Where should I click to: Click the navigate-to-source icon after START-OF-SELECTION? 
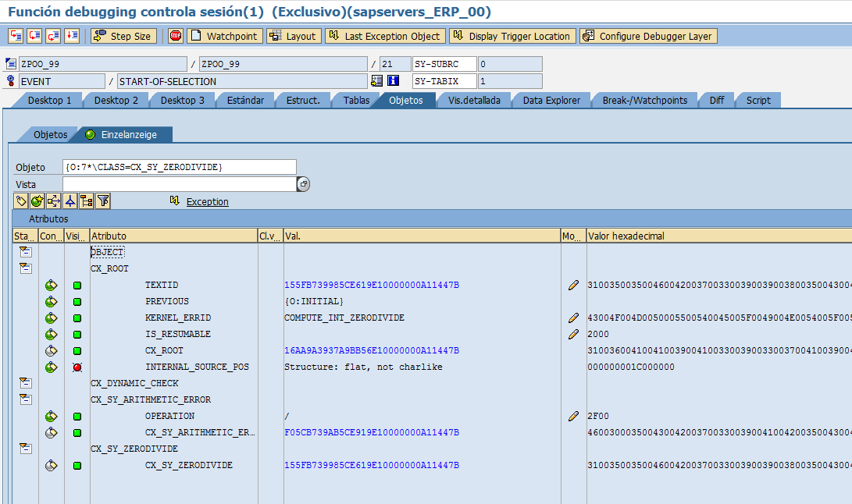[376, 81]
